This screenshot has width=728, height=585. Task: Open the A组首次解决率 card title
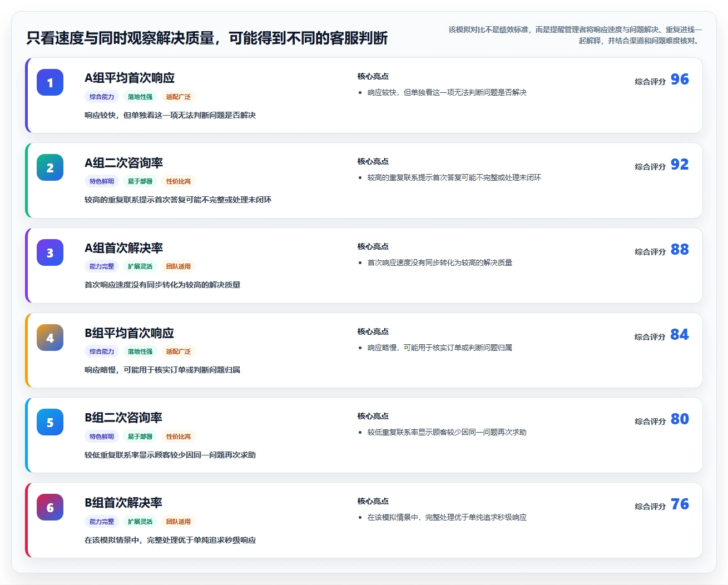click(x=123, y=248)
